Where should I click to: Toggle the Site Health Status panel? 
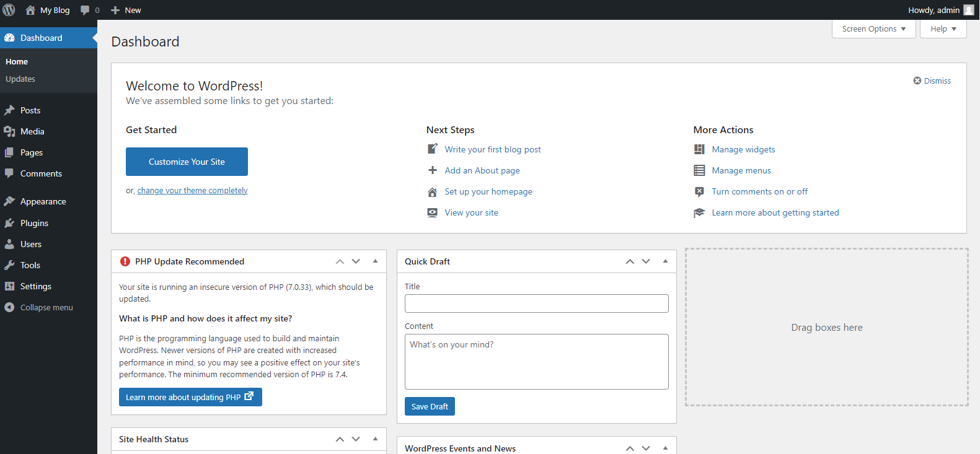(x=375, y=439)
